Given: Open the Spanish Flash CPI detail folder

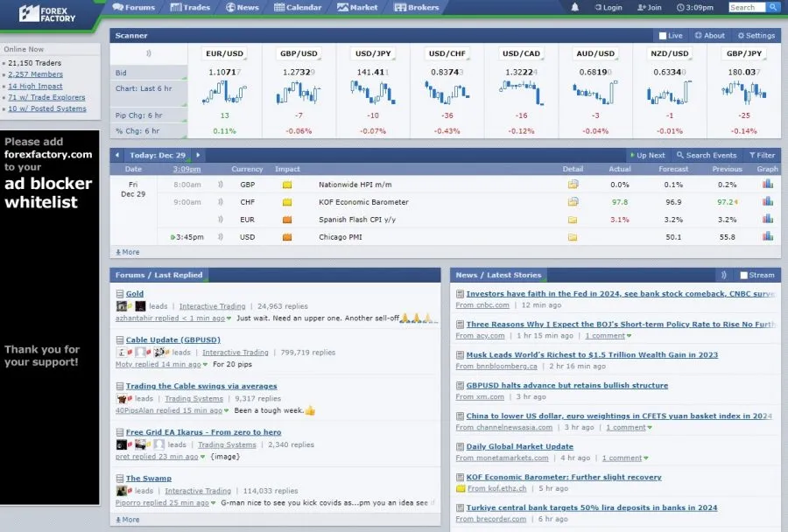Looking at the screenshot, I should click(x=573, y=220).
